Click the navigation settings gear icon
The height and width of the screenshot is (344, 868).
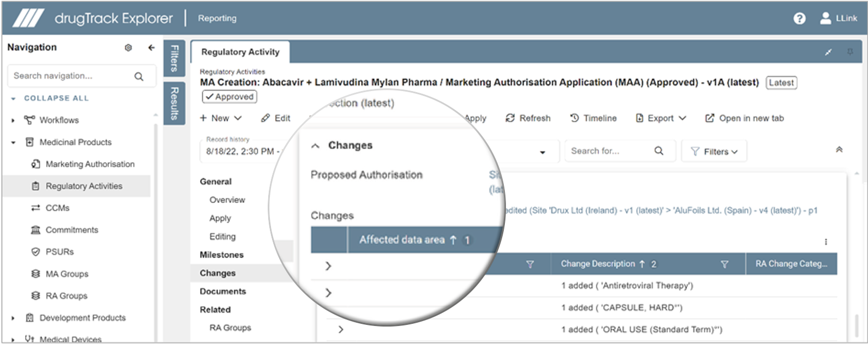pyautogui.click(x=128, y=47)
